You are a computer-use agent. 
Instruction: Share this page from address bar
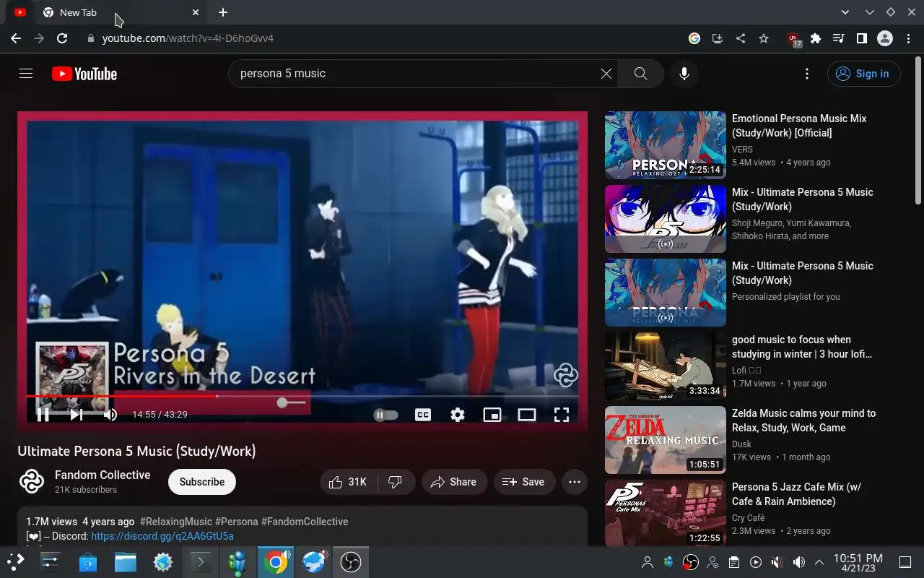click(741, 38)
